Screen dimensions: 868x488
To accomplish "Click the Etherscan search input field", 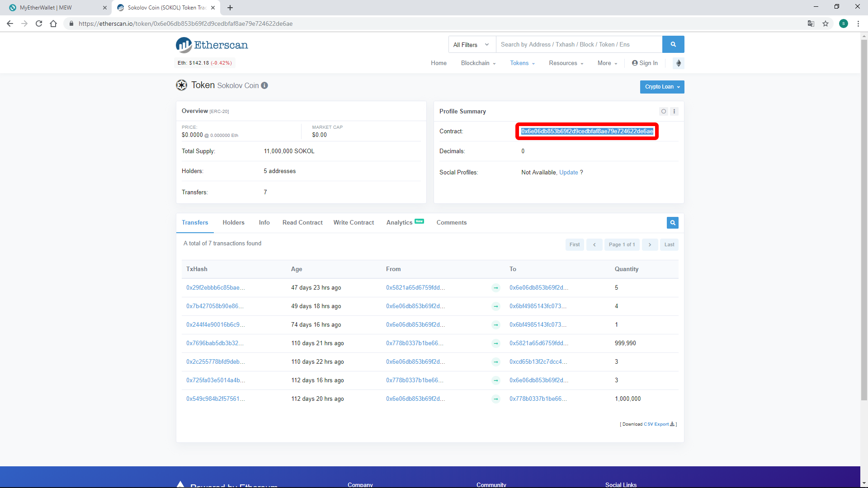I will pos(579,44).
